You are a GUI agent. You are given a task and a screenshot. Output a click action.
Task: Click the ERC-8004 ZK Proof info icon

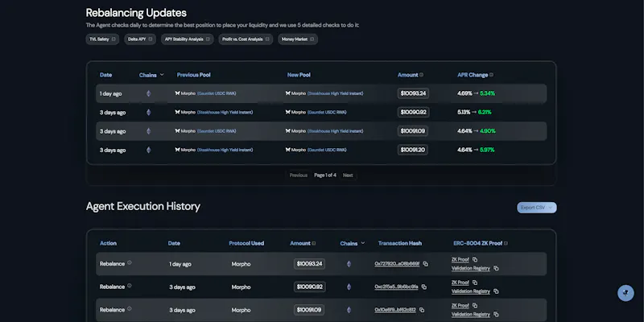pos(506,243)
